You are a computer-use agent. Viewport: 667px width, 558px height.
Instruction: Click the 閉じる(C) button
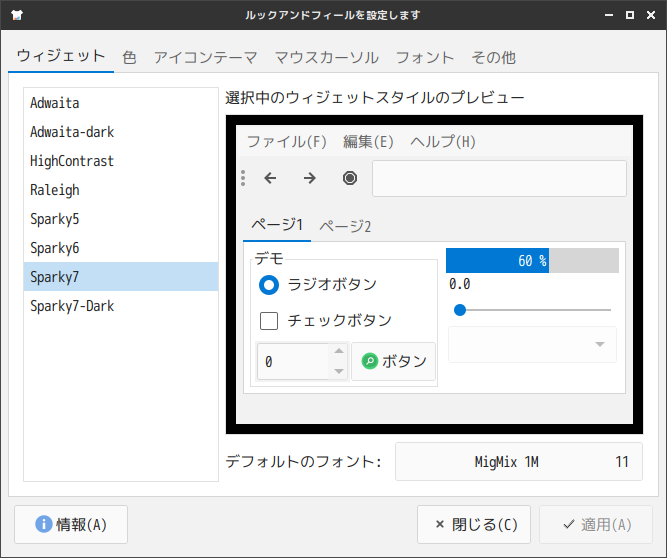tap(474, 524)
